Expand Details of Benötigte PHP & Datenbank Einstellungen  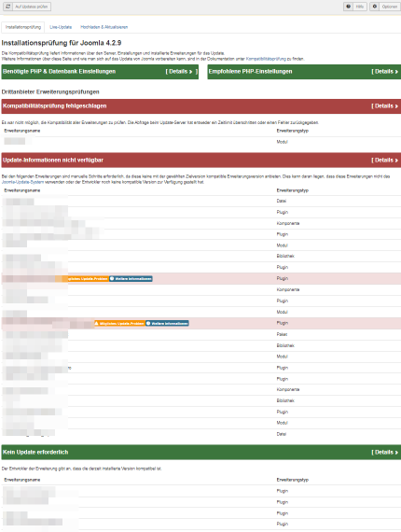(181, 72)
